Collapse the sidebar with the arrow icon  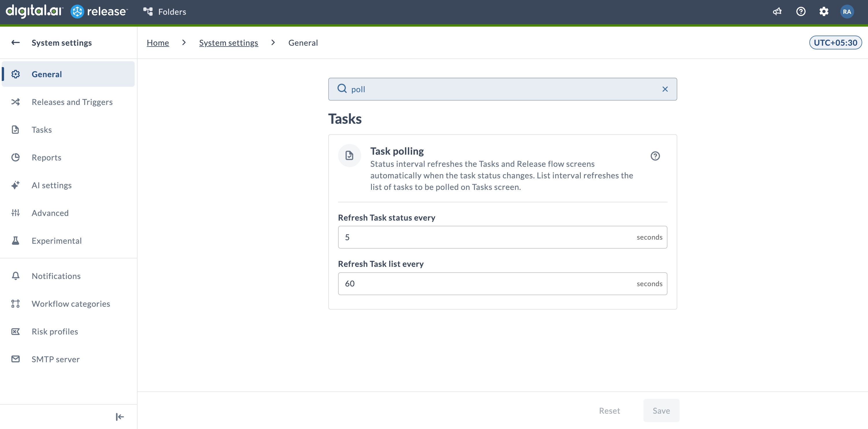coord(120,417)
